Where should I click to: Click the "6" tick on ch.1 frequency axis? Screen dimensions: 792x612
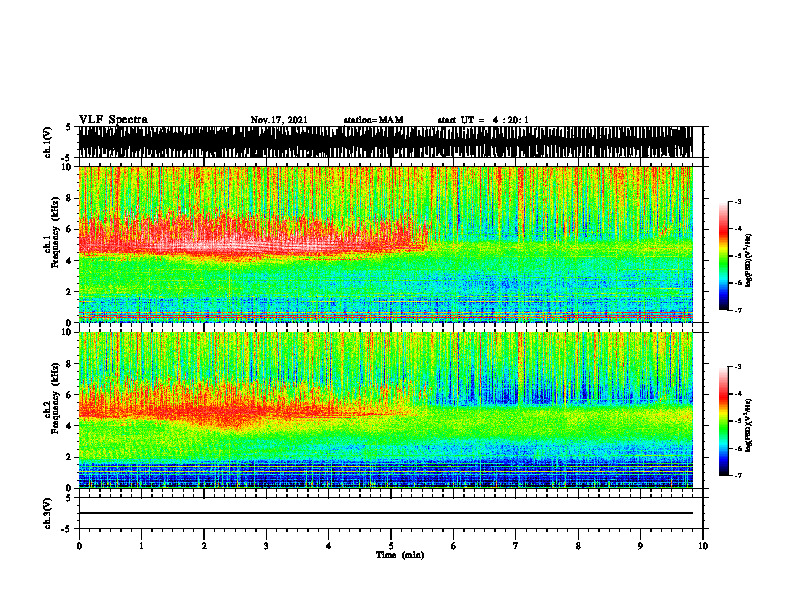click(x=70, y=230)
